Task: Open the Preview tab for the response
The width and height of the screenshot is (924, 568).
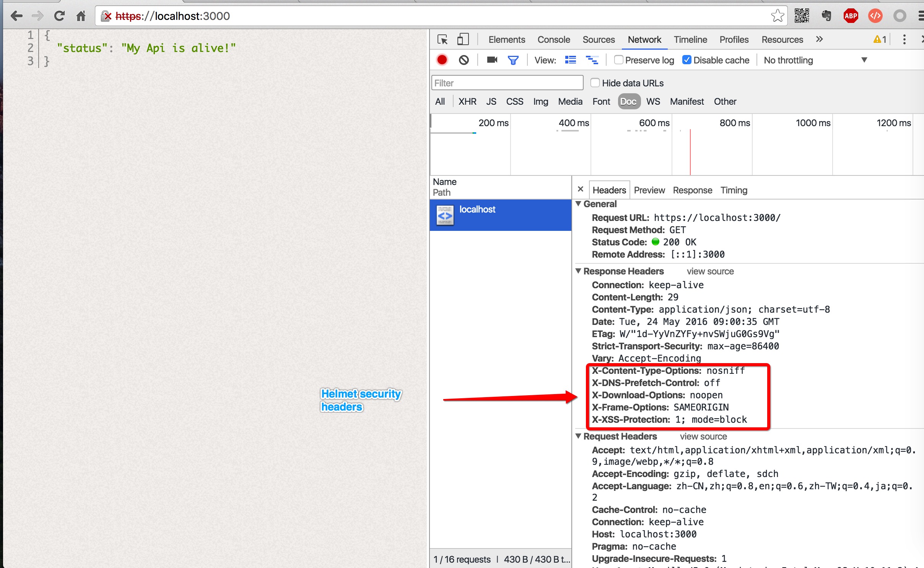Action: coord(649,190)
